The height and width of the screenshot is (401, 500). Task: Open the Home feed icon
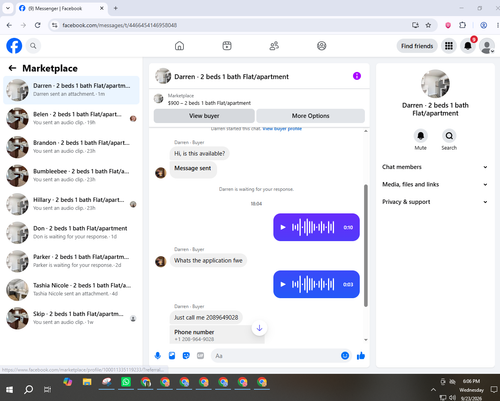(179, 46)
